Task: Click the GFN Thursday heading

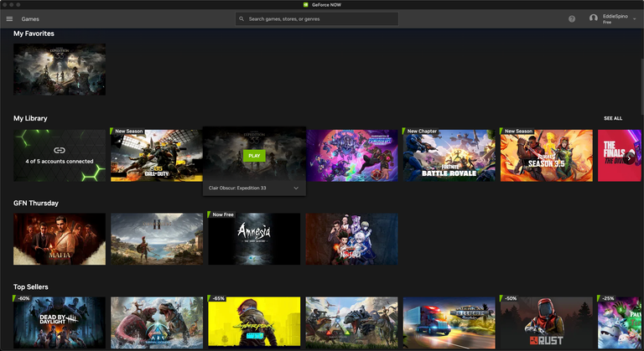Action: [36, 204]
